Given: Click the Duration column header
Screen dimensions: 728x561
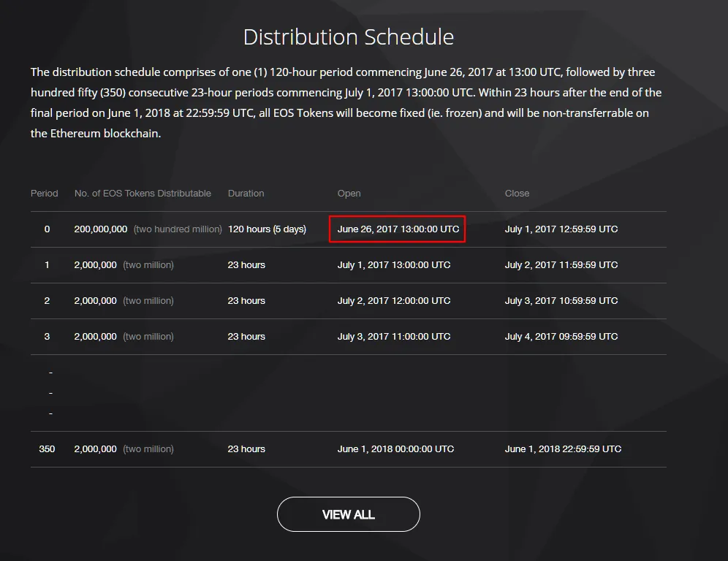Looking at the screenshot, I should (x=246, y=194).
